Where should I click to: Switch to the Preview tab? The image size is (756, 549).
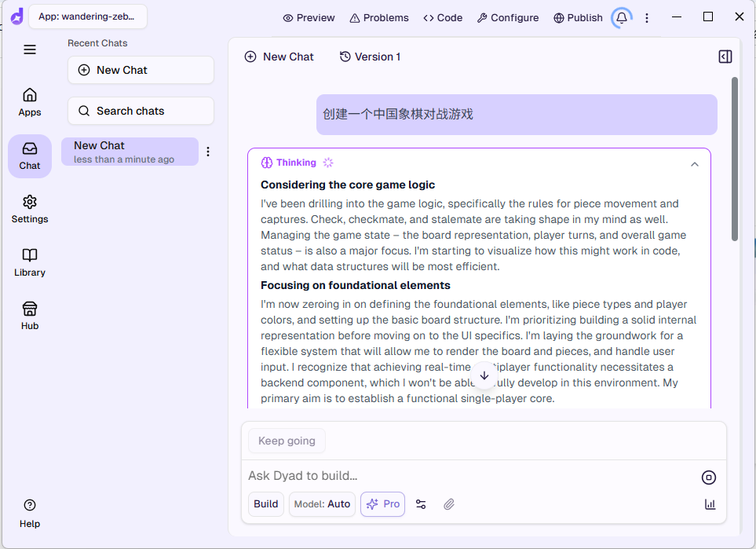point(309,18)
